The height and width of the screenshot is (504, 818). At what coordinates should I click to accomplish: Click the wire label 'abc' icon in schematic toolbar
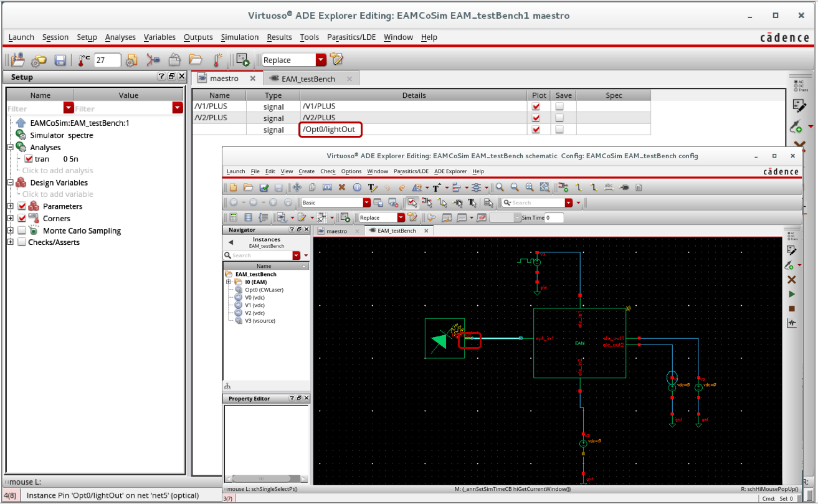click(x=609, y=187)
